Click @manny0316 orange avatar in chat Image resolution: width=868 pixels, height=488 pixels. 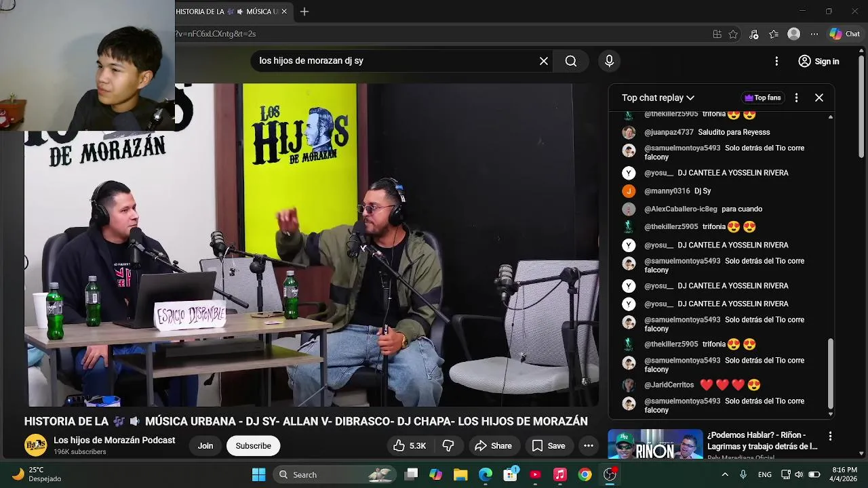629,191
